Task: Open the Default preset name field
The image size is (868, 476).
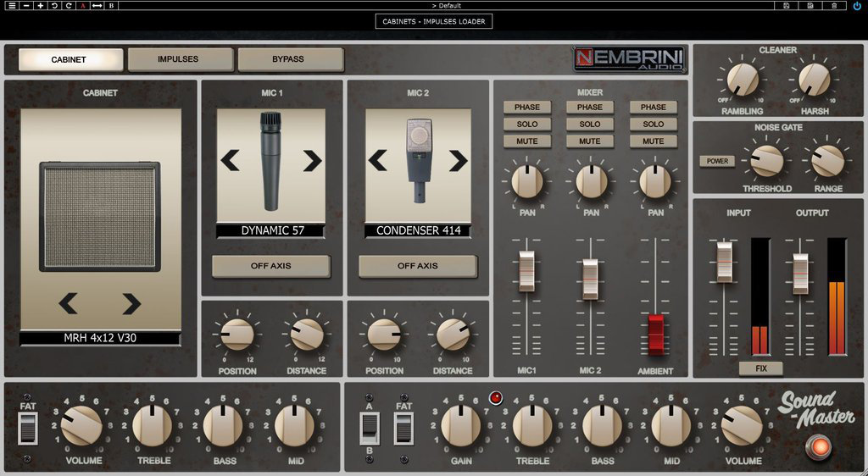Action: [x=446, y=6]
